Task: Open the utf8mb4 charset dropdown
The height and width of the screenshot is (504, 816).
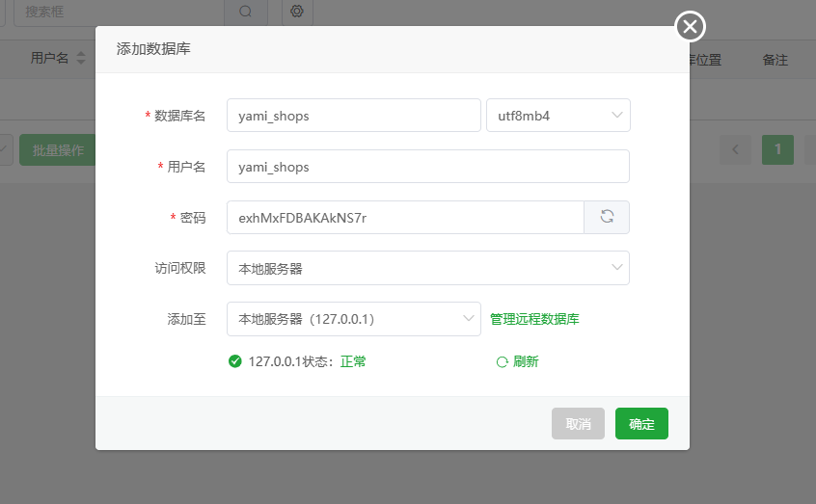Action: (558, 115)
